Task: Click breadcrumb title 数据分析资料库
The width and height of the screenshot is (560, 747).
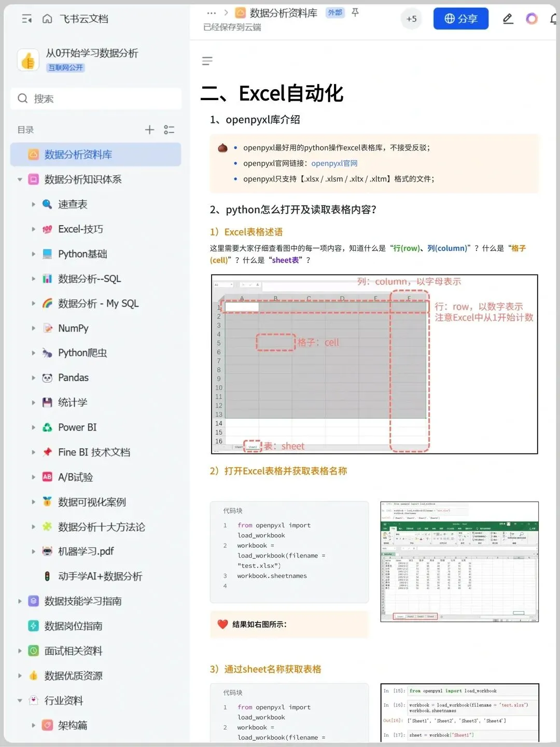Action: 283,13
